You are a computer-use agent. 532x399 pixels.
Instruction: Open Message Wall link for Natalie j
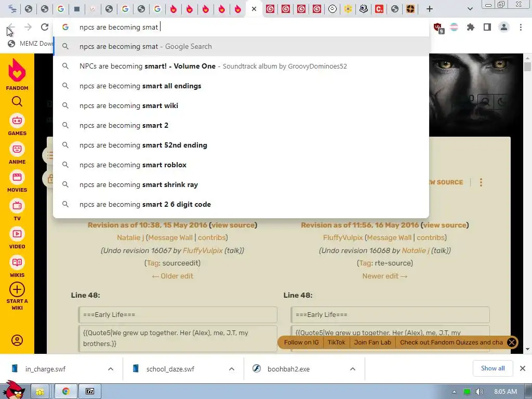coord(170,237)
